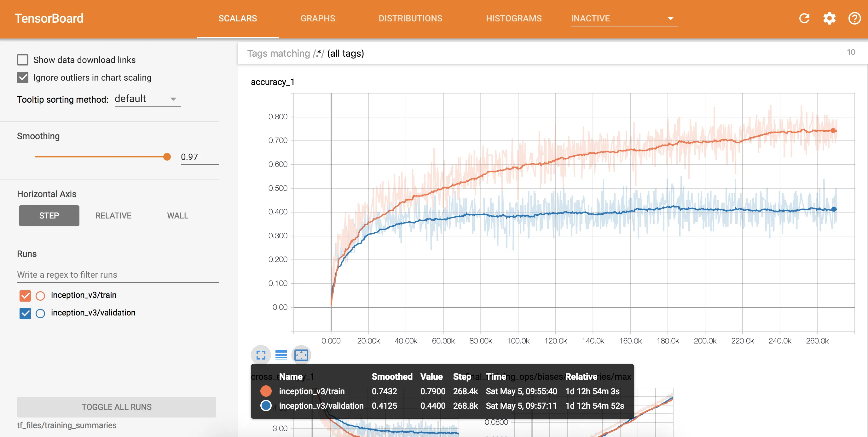868x437 pixels.
Task: Select only inception_v3/validation run circle
Action: pos(40,314)
